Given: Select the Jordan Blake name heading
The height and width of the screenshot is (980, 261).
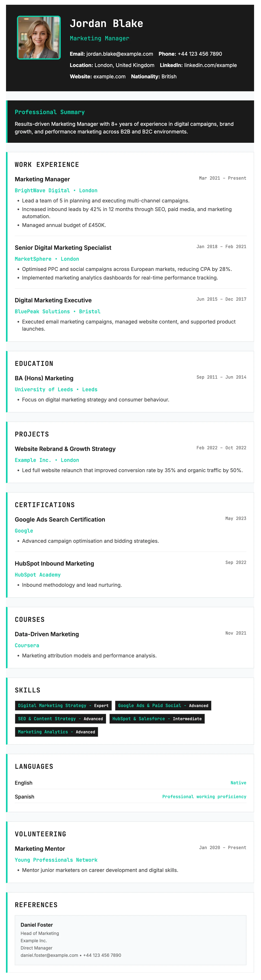Looking at the screenshot, I should [106, 24].
